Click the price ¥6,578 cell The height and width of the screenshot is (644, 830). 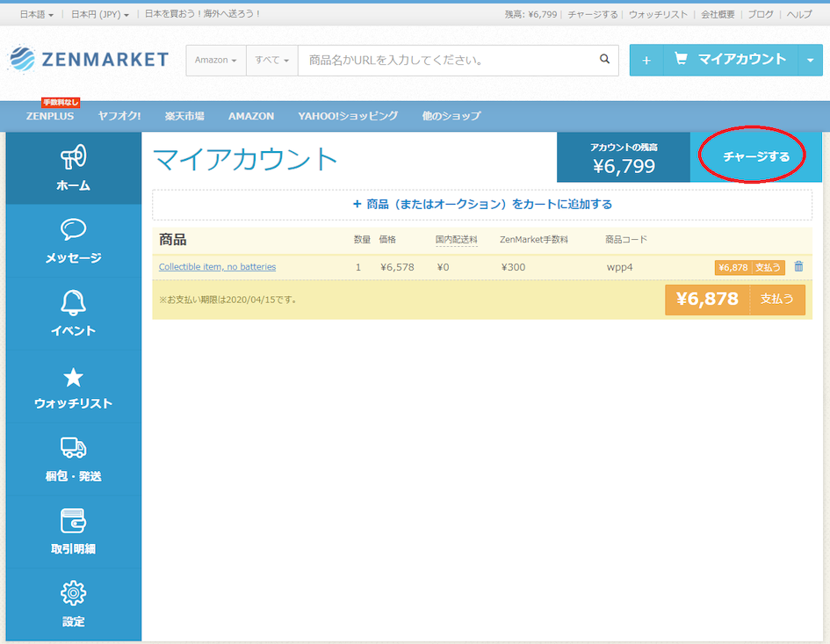397,267
